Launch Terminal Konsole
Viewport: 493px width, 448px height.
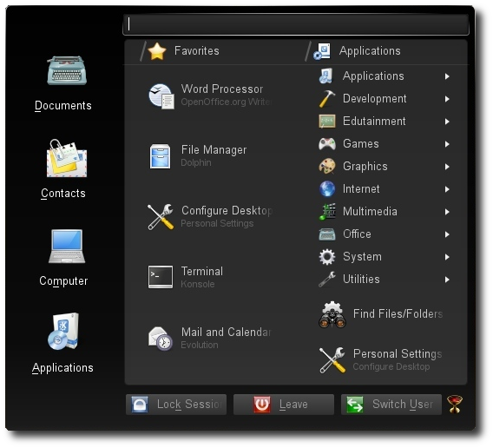tap(186, 277)
